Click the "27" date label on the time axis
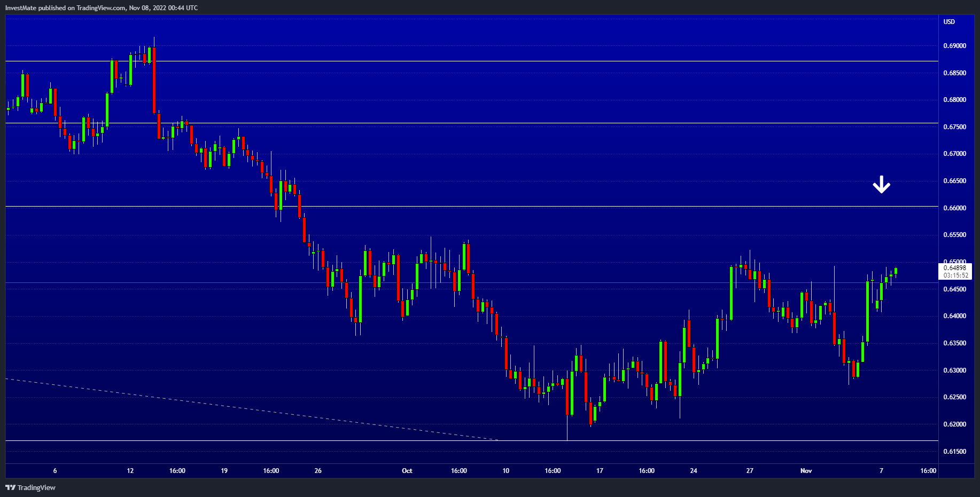Viewport: 980px width, 497px height. click(750, 471)
